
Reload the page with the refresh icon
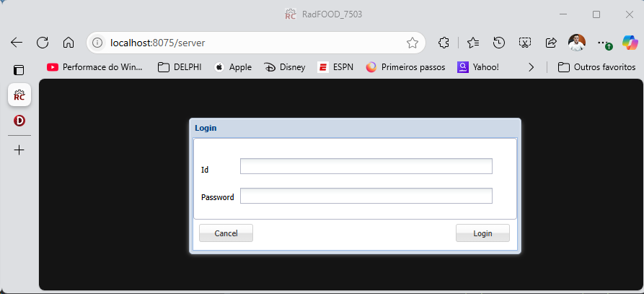43,43
